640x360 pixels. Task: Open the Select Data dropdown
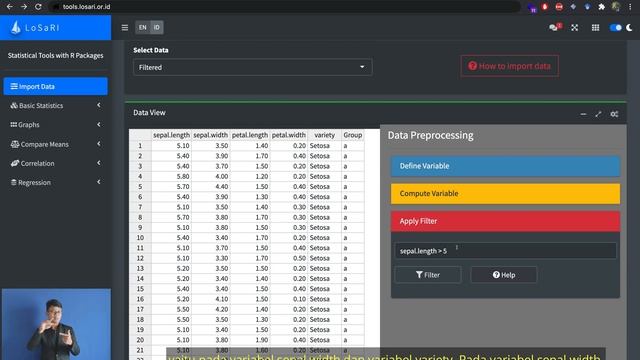click(x=253, y=67)
